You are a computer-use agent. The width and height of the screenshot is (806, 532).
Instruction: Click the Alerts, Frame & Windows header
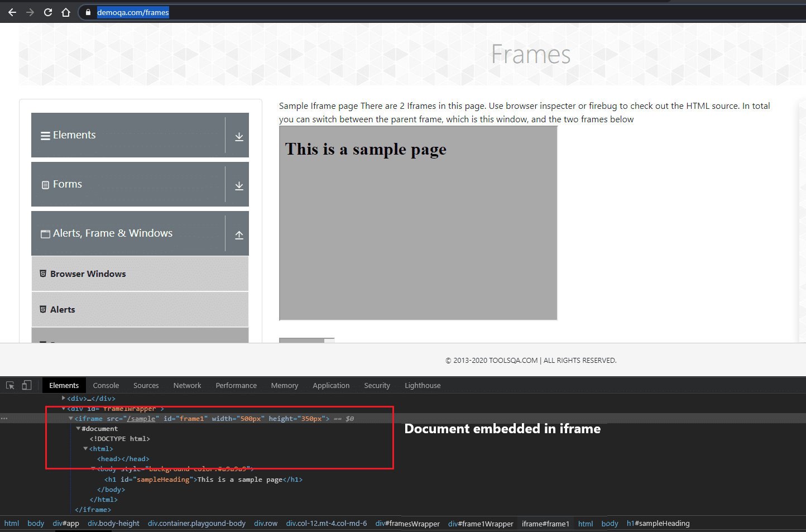(x=140, y=233)
